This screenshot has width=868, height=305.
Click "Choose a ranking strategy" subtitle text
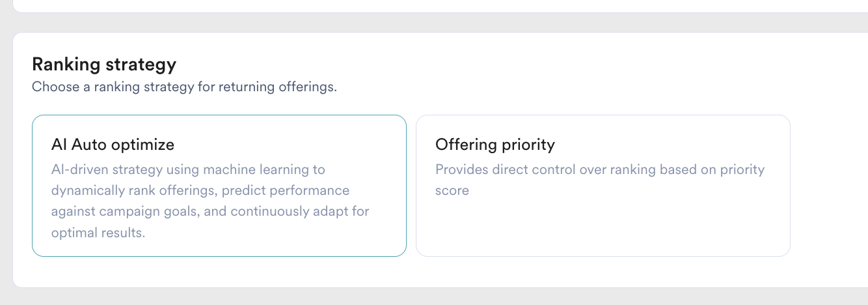point(184,87)
